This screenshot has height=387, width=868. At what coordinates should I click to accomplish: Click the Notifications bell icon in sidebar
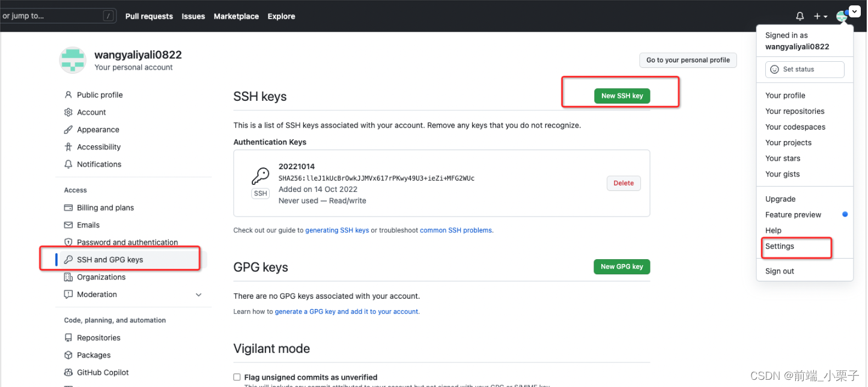(x=68, y=164)
